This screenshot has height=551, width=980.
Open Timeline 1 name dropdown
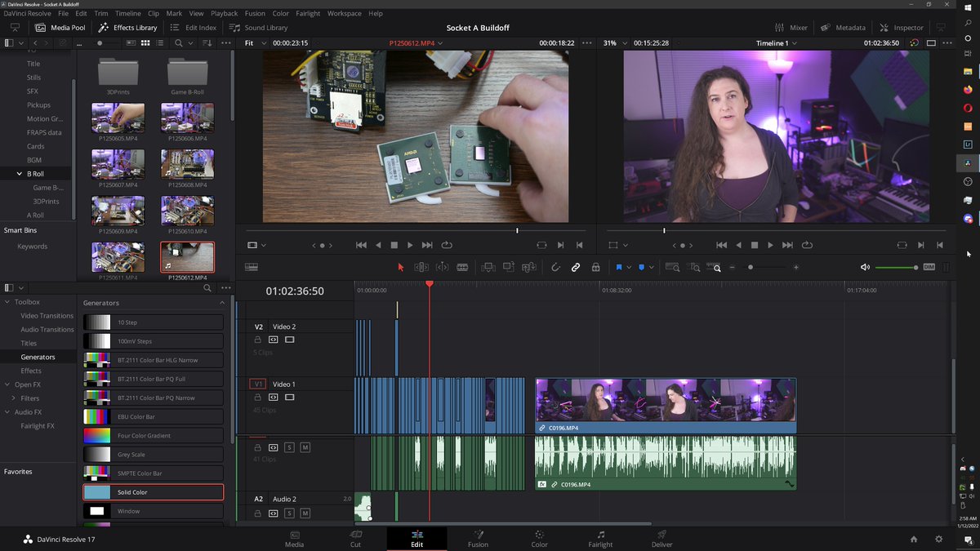tap(776, 42)
